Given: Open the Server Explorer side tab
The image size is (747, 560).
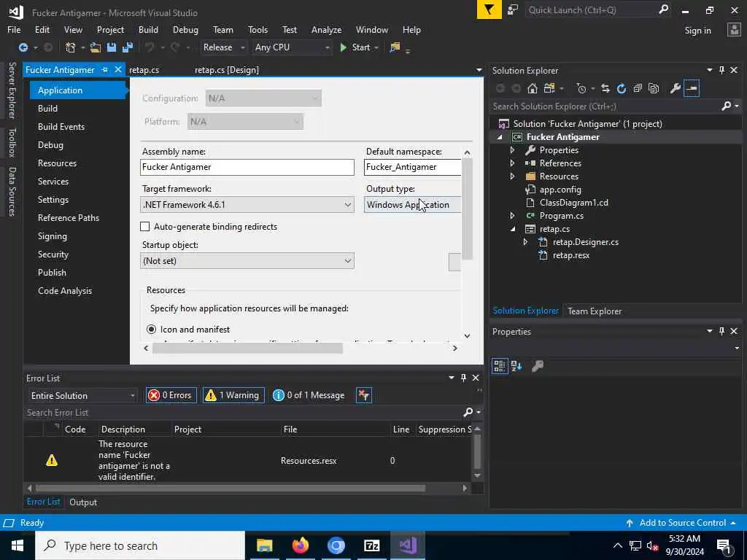Looking at the screenshot, I should (x=12, y=90).
